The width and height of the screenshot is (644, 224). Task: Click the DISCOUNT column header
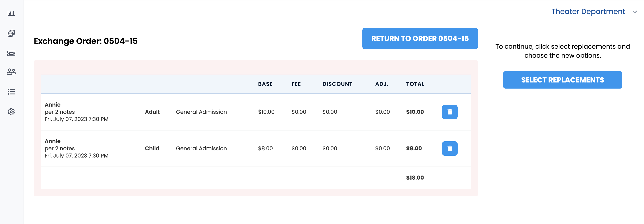tap(337, 84)
